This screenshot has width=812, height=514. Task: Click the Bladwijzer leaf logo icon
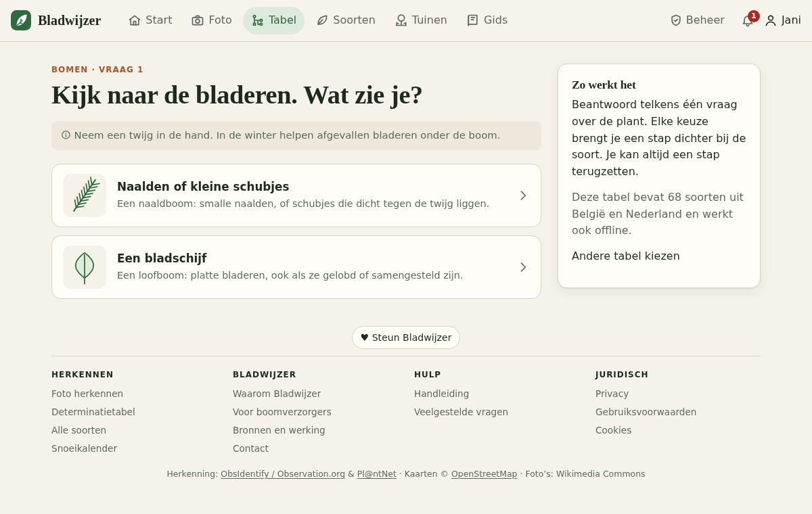pyautogui.click(x=21, y=20)
